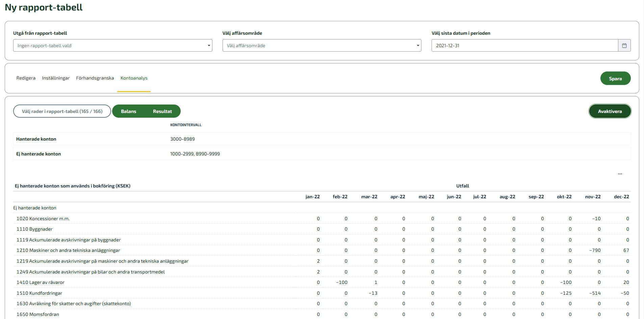Click the dec-22 column header
The height and width of the screenshot is (319, 644).
622,197
